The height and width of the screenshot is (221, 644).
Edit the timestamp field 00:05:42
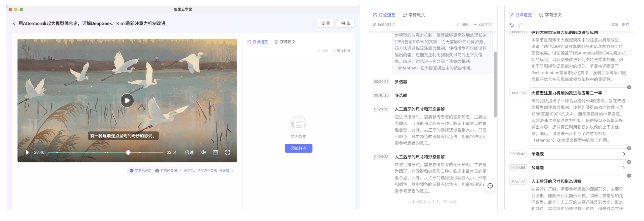point(517,154)
